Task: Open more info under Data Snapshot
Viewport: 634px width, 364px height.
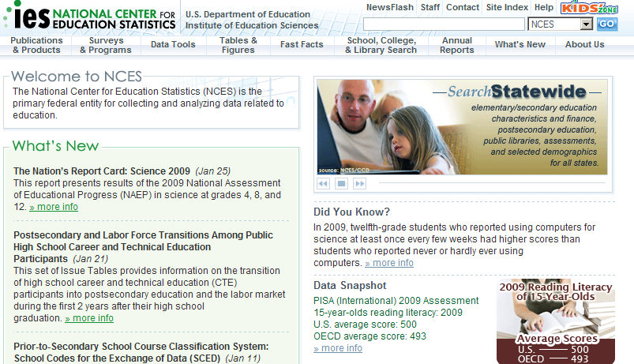Action: [x=338, y=348]
